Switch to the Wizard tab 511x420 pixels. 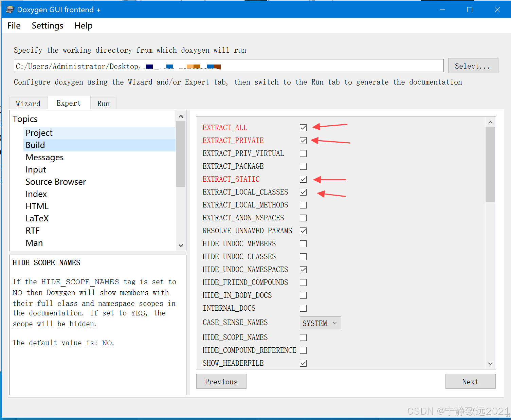click(28, 104)
